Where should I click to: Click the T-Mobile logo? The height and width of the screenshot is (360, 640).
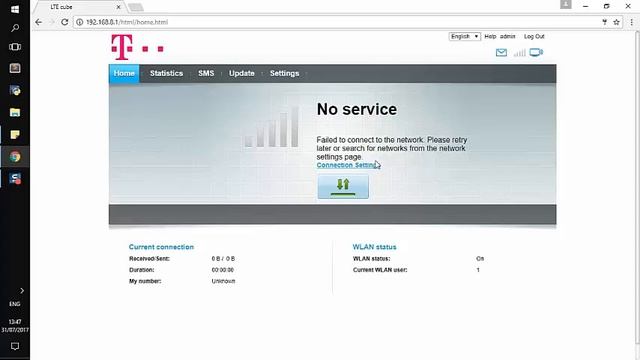click(137, 47)
